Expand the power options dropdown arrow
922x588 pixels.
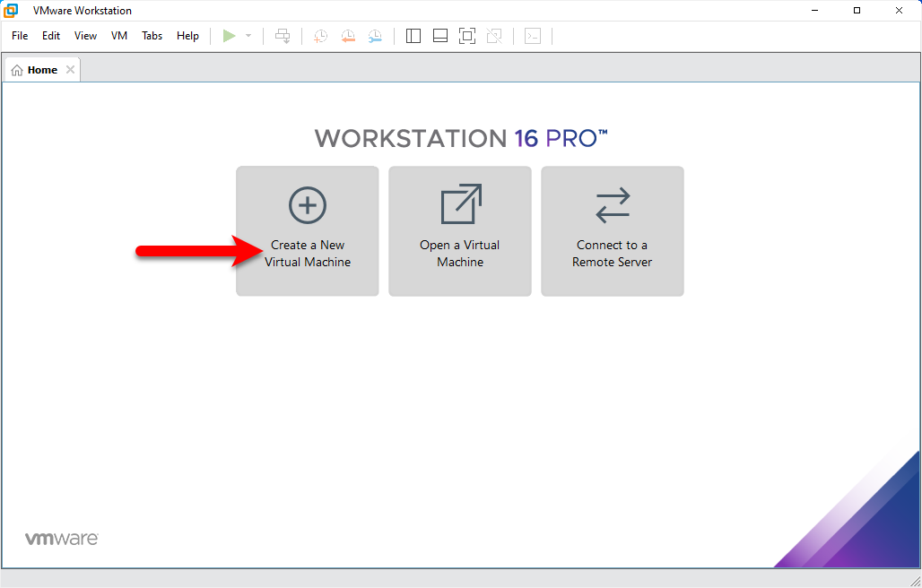pos(248,36)
